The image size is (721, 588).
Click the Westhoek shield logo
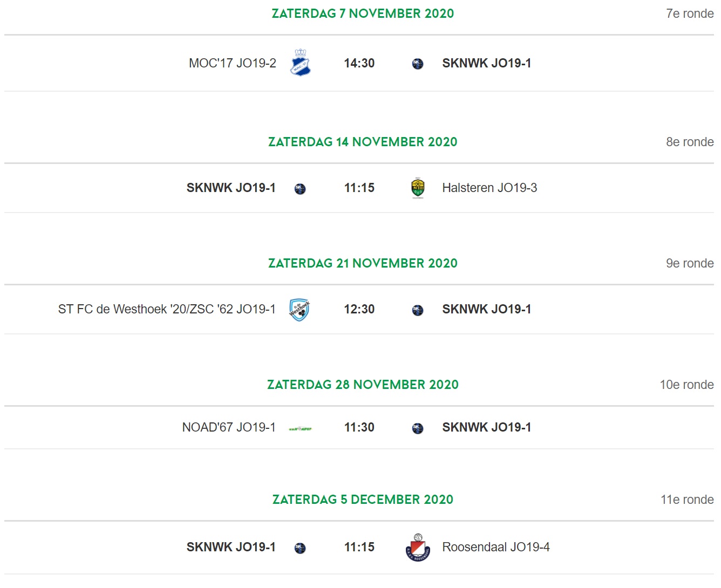click(300, 310)
